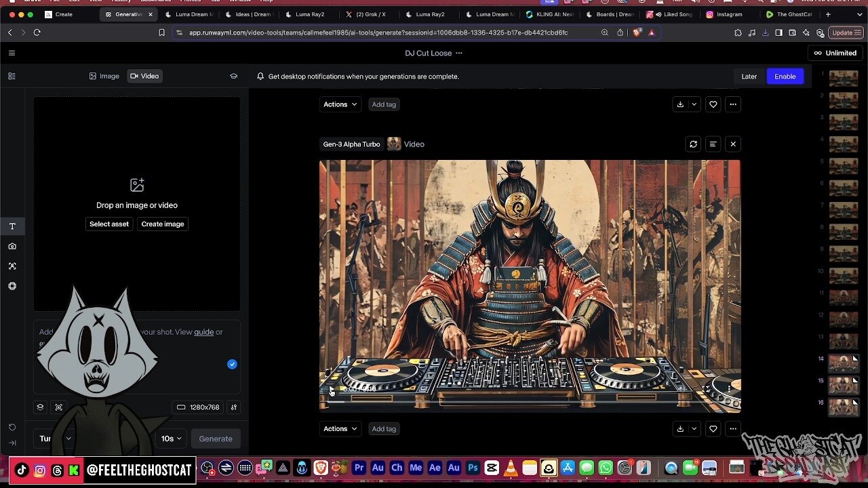The image size is (868, 488).
Task: Toggle the browser sidebar panel icon
Action: point(778,32)
